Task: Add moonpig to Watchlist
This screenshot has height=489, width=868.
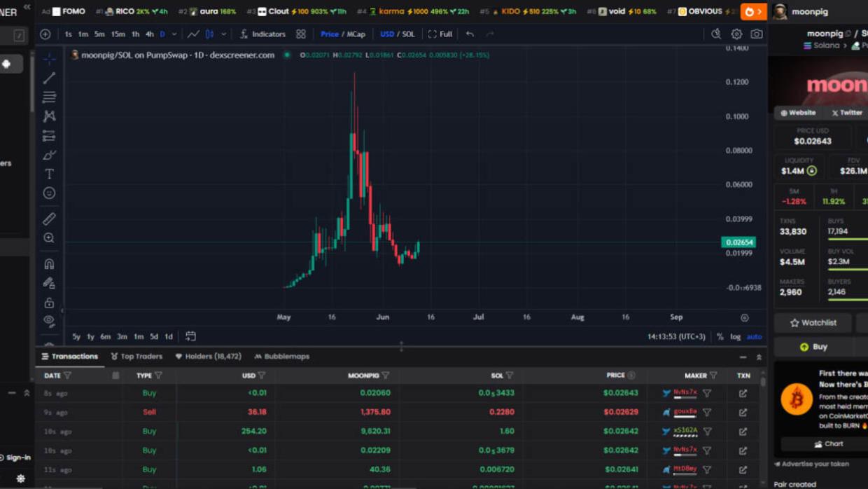Action: [x=813, y=323]
